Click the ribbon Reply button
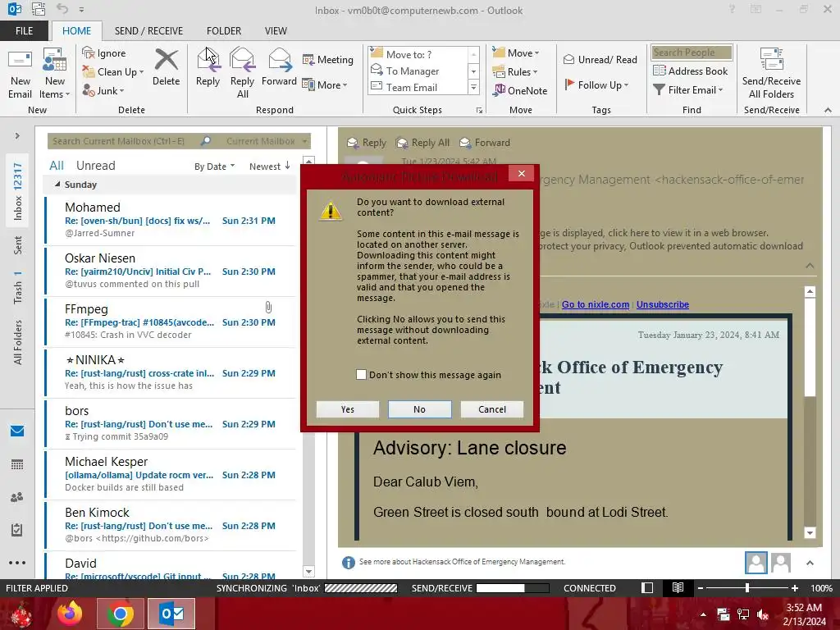This screenshot has width=840, height=630. coord(208,67)
